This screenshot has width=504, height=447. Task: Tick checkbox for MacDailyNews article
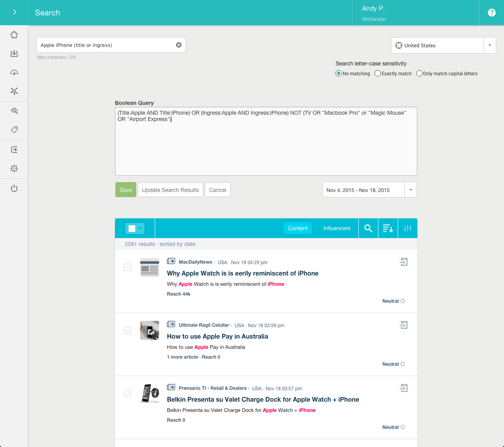pyautogui.click(x=128, y=267)
